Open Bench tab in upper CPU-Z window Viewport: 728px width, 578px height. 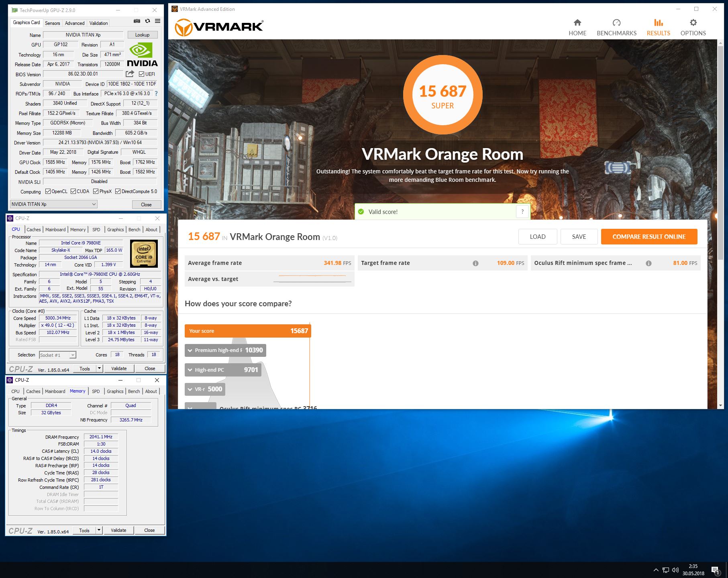pyautogui.click(x=135, y=230)
